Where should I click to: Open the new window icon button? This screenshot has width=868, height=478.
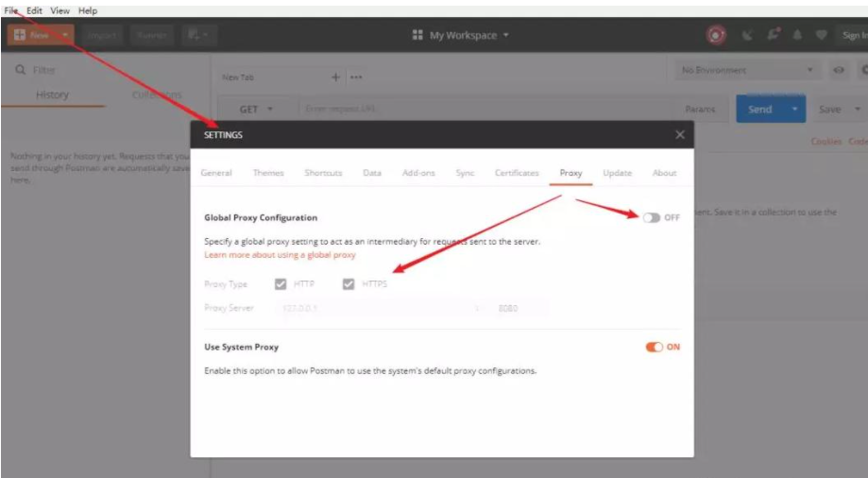coord(197,35)
